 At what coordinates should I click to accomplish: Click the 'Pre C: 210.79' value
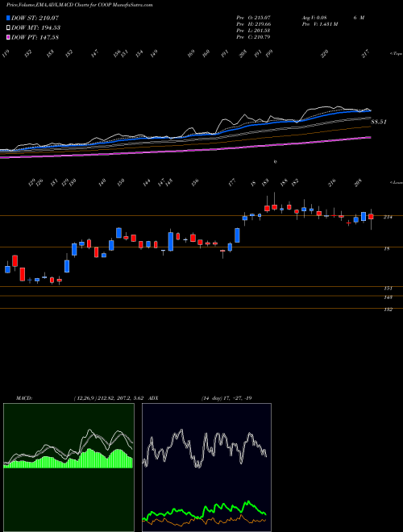(253, 37)
